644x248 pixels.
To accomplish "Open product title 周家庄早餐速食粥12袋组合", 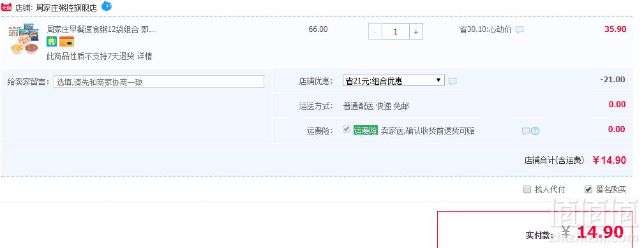I will [101, 29].
